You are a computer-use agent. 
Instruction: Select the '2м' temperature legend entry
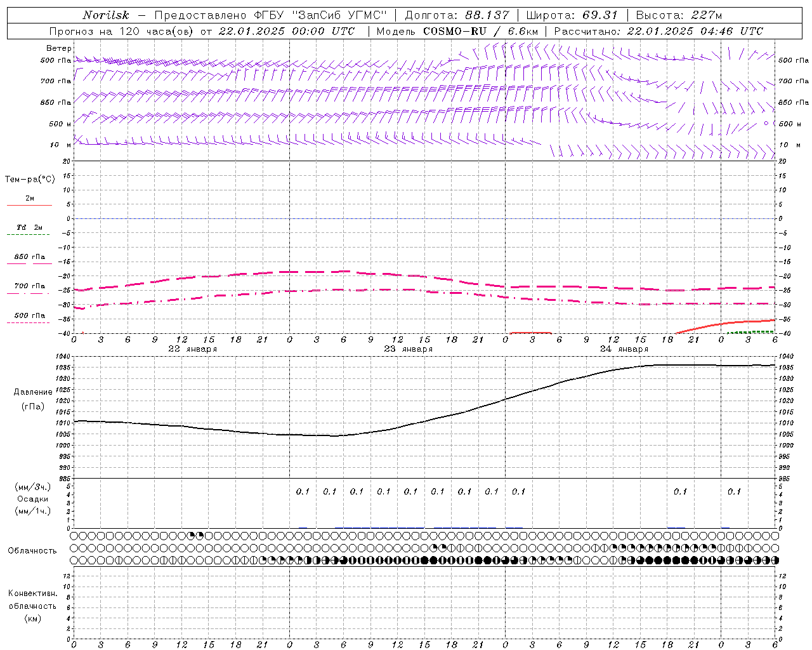[30, 199]
